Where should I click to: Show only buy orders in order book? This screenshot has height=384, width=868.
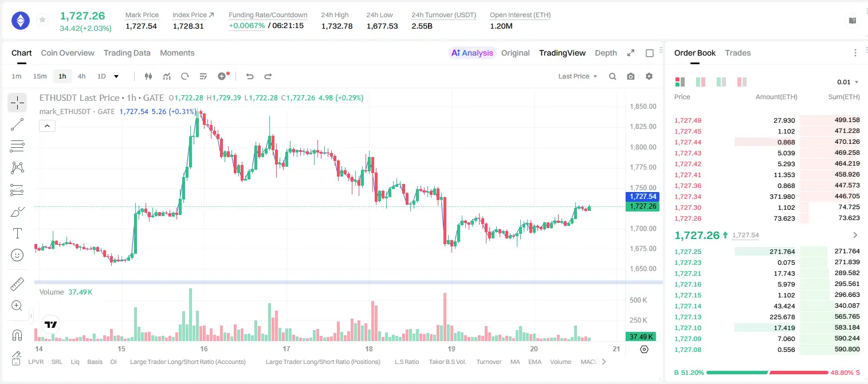click(721, 82)
